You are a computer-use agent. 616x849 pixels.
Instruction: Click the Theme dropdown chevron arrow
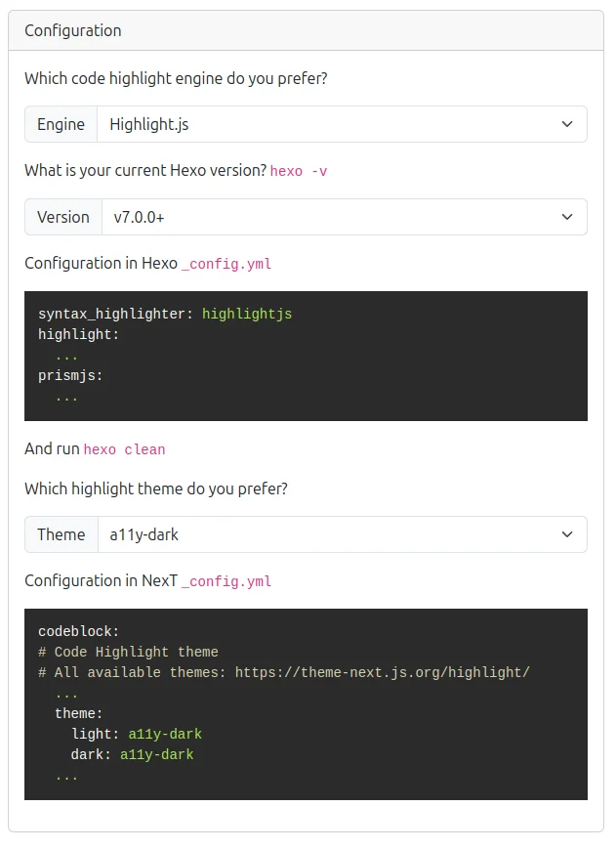pyautogui.click(x=567, y=535)
